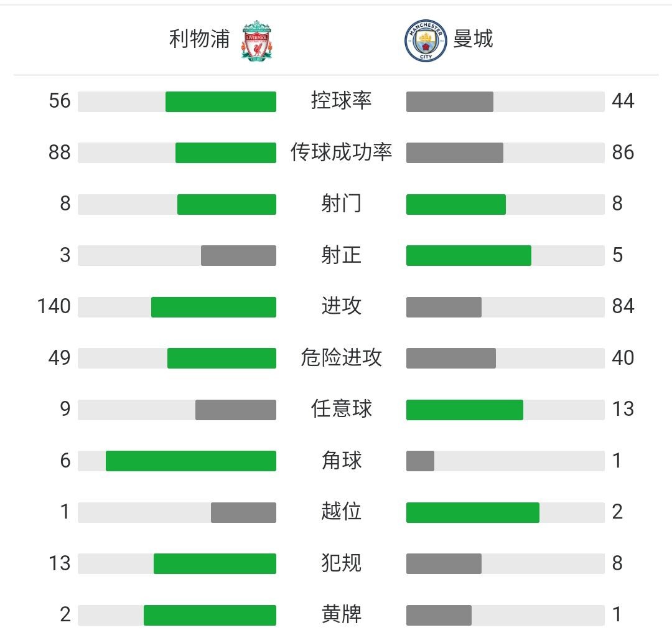Image resolution: width=672 pixels, height=635 pixels.
Task: Open the 利物浦 team name link
Action: coord(199,39)
